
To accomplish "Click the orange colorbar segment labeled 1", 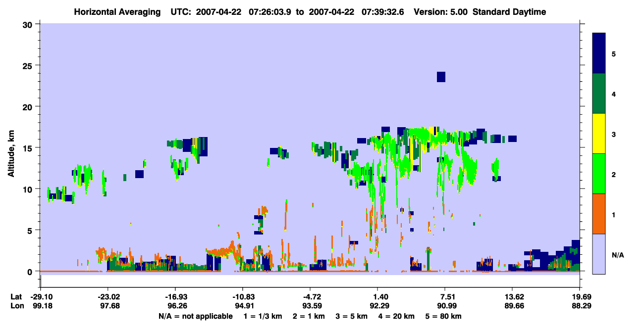I will coord(599,214).
